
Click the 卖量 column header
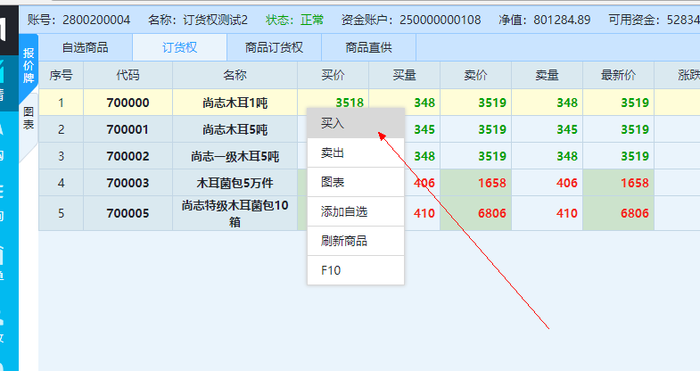click(547, 75)
